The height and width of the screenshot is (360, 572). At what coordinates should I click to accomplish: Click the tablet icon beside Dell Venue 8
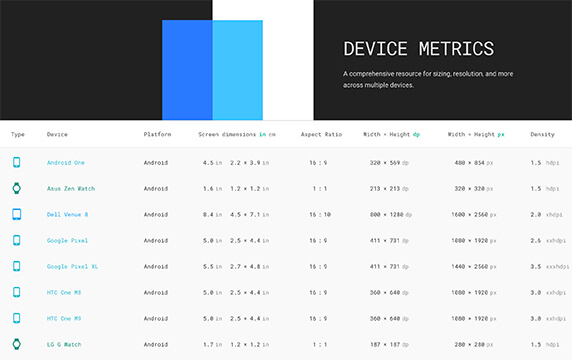tap(16, 214)
